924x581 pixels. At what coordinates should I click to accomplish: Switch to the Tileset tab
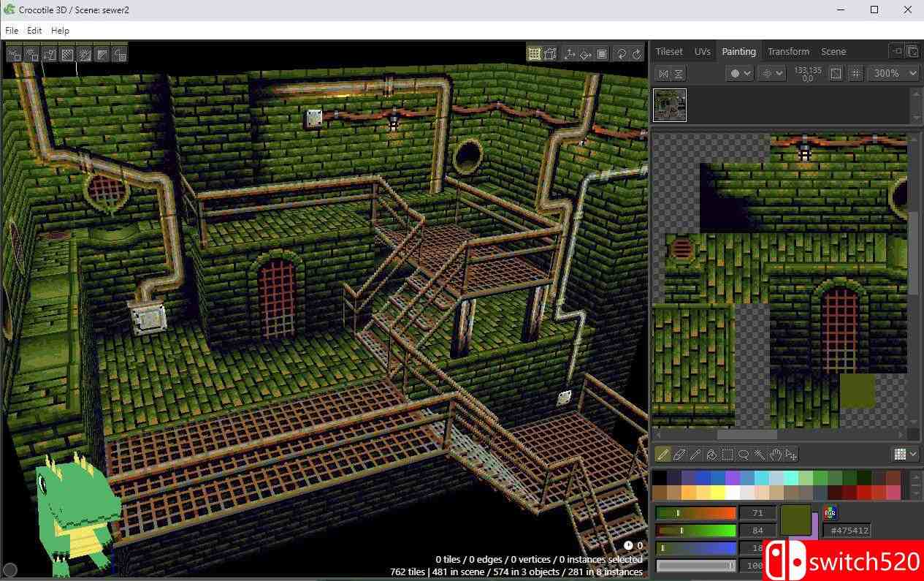pos(668,51)
